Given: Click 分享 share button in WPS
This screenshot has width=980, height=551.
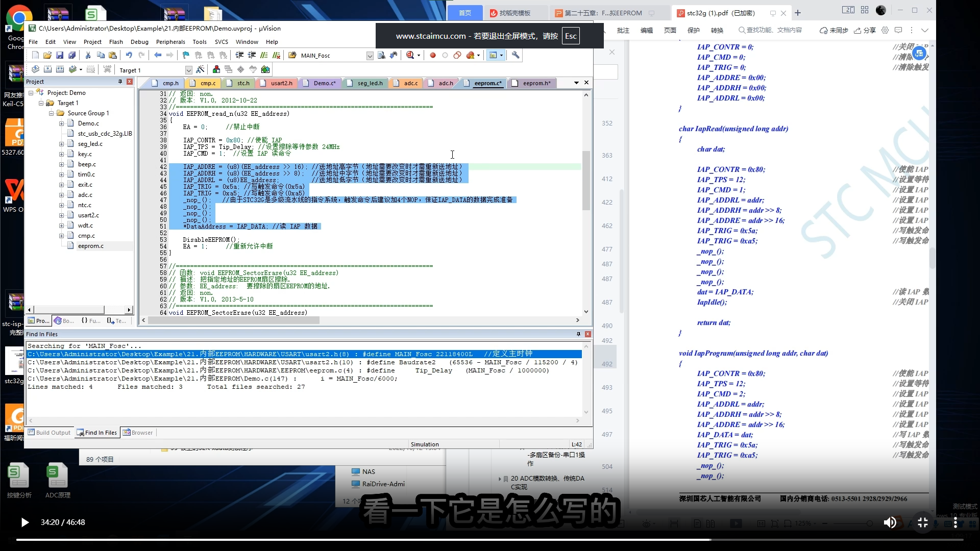Looking at the screenshot, I should coord(865,30).
